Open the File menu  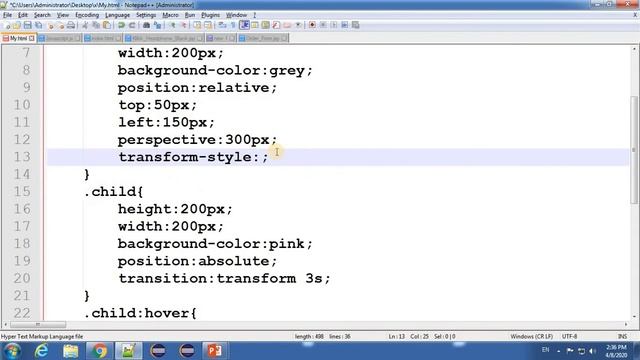point(7,15)
